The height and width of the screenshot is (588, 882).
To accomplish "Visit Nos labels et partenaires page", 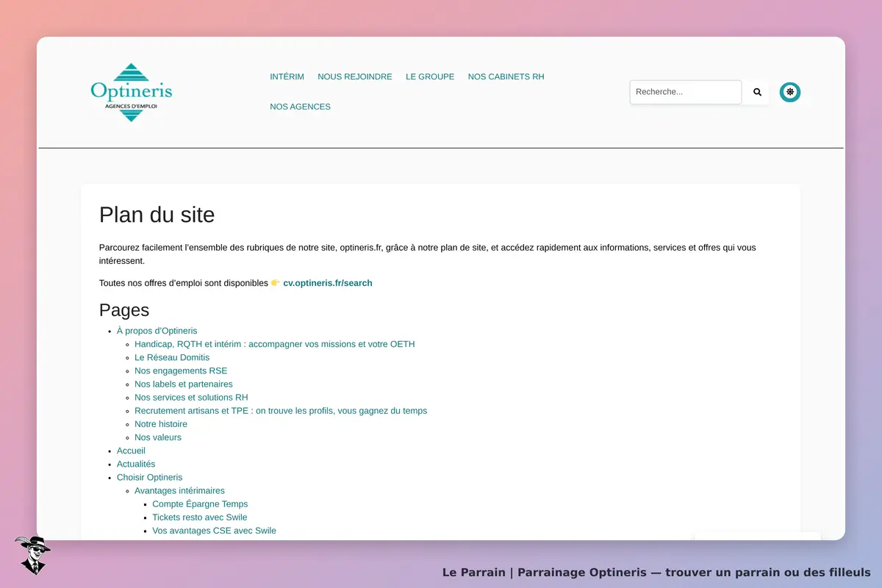I will click(x=184, y=384).
